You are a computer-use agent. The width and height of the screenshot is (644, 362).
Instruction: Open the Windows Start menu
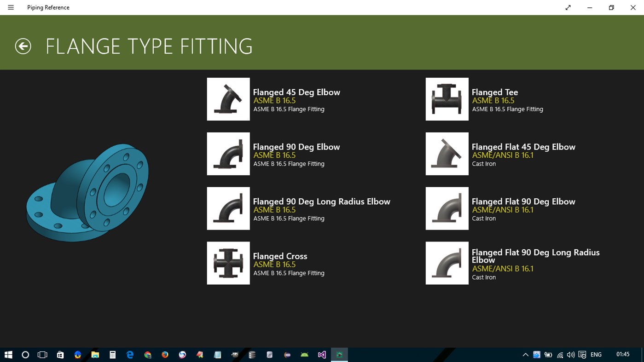point(8,354)
